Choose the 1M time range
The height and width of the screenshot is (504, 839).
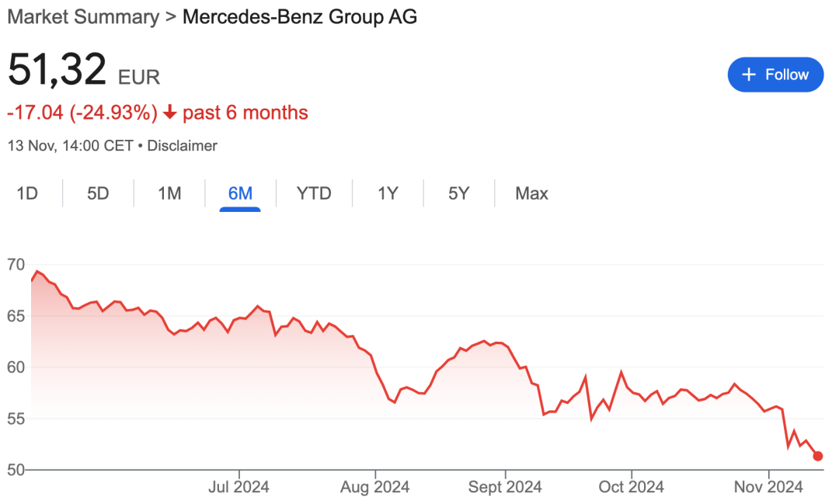point(169,193)
